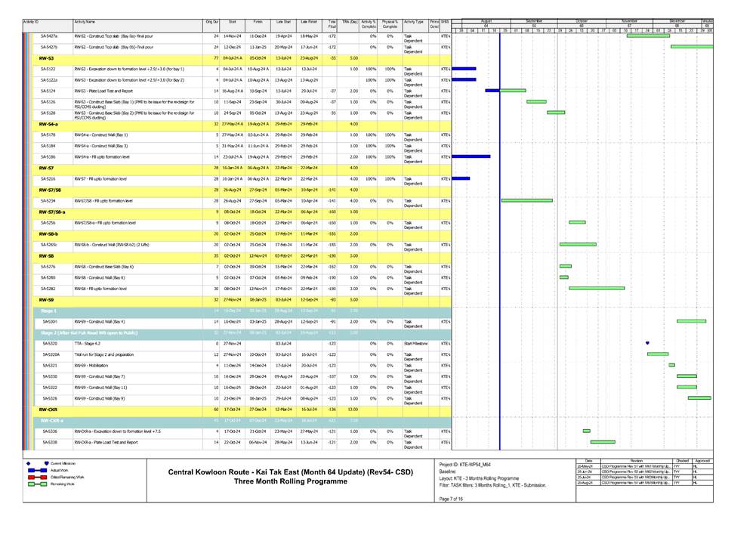756x535 pixels.
Task: Click the TTA - Stage 4.2 milestone marker
Action: coord(647,343)
